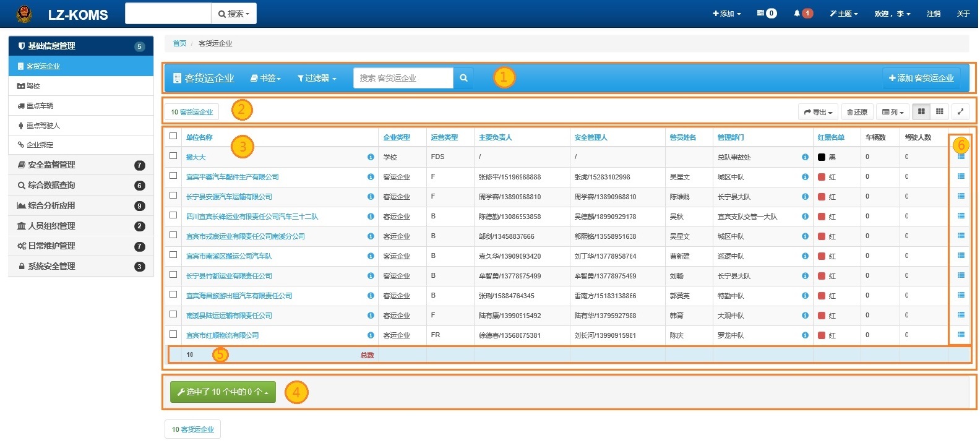Expand the 安全监督管理 sidebar menu
980x443 pixels.
point(81,165)
